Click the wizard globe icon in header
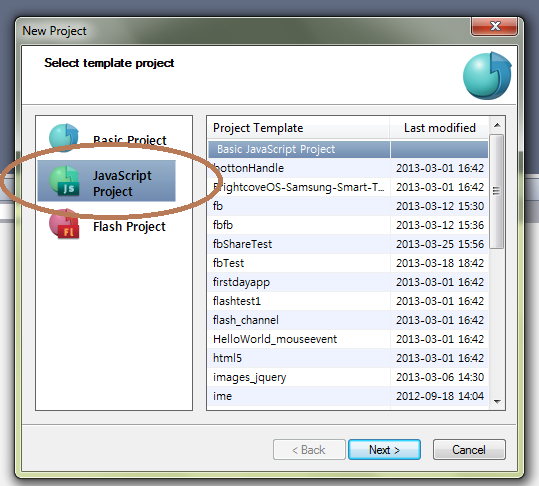539x486 pixels. coord(487,76)
